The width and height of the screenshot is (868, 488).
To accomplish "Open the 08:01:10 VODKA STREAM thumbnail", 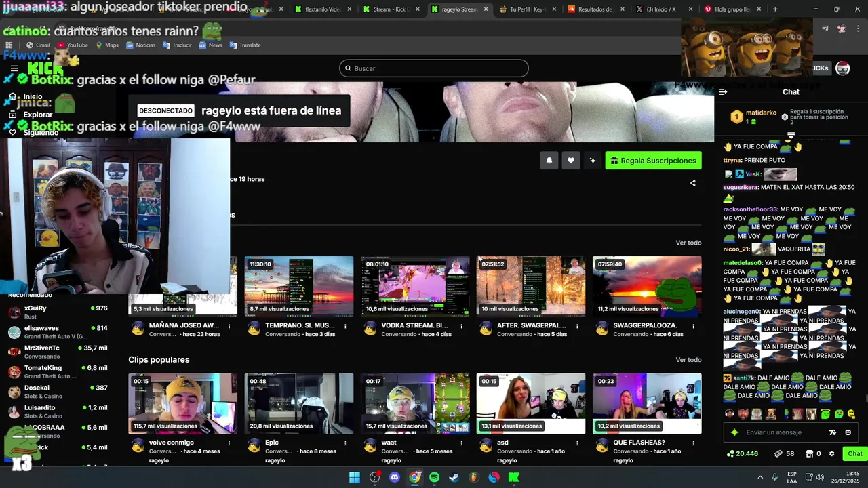I will [415, 286].
